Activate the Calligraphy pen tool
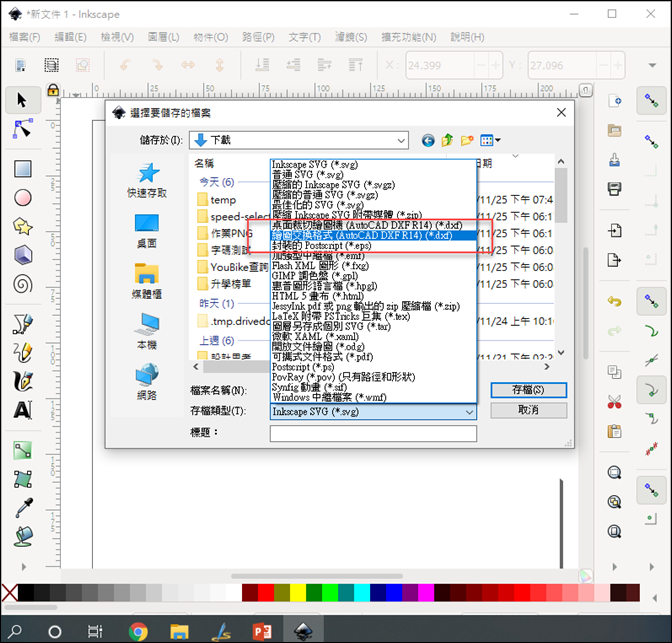Viewport: 672px width, 643px height. click(x=23, y=381)
